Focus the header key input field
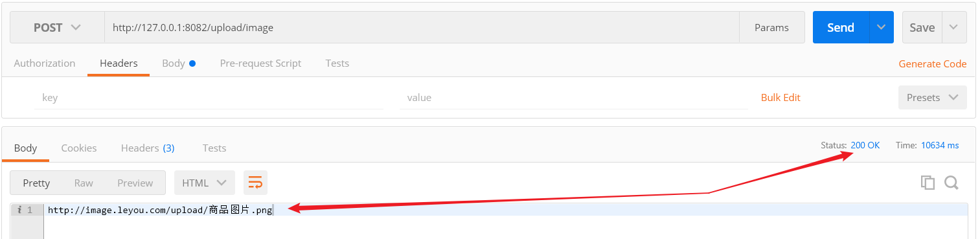 coord(209,97)
